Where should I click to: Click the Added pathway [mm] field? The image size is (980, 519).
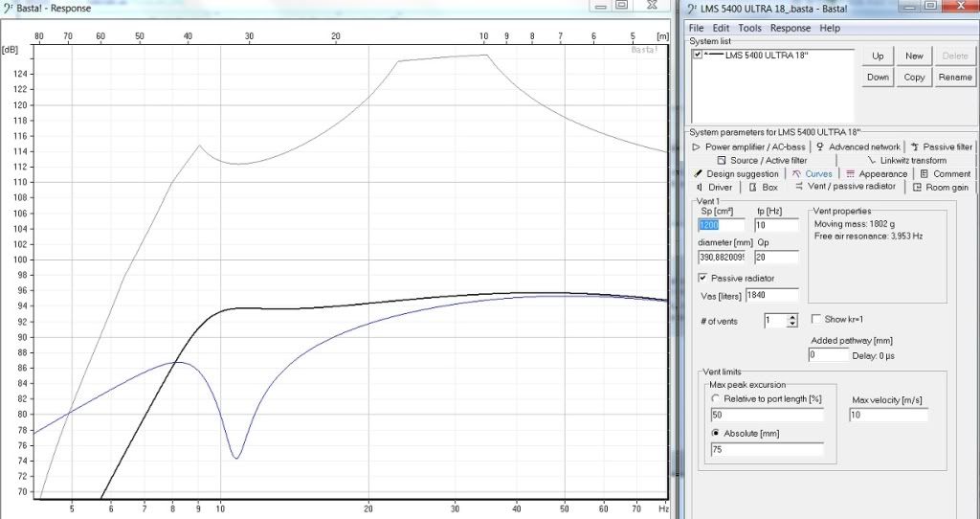point(829,354)
